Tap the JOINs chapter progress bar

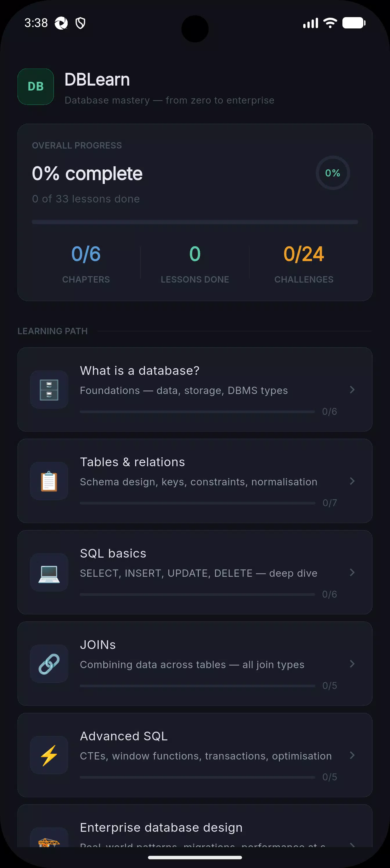(197, 686)
